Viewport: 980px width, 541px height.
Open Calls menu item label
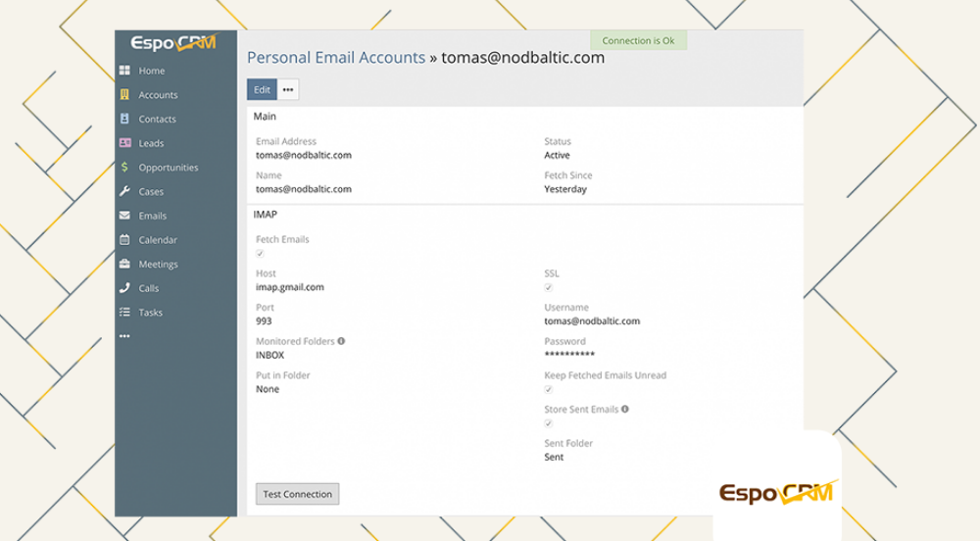point(149,288)
